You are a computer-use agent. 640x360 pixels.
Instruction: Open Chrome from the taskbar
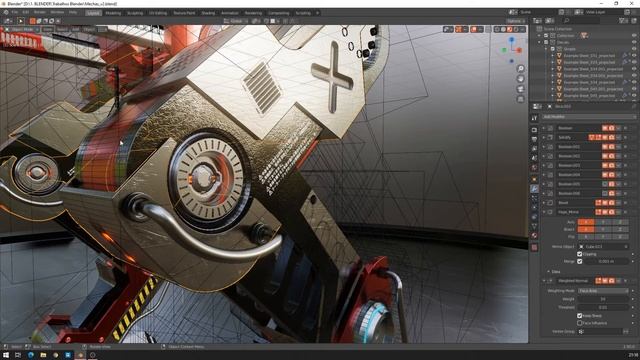click(x=56, y=355)
